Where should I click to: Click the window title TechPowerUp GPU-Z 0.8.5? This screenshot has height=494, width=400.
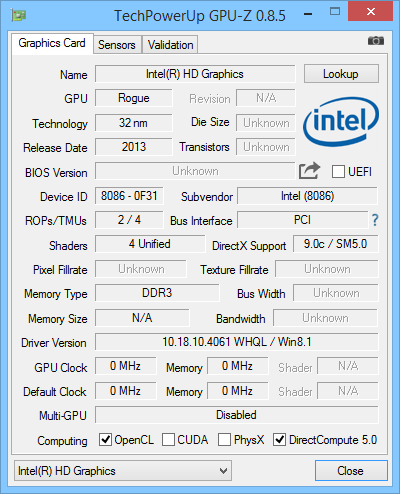click(x=200, y=15)
